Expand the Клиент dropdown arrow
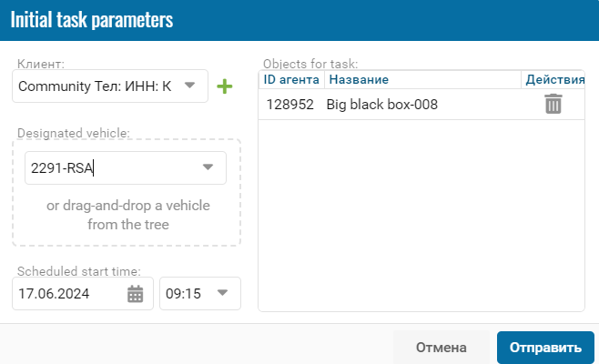Image resolution: width=599 pixels, height=364 pixels. coord(190,85)
